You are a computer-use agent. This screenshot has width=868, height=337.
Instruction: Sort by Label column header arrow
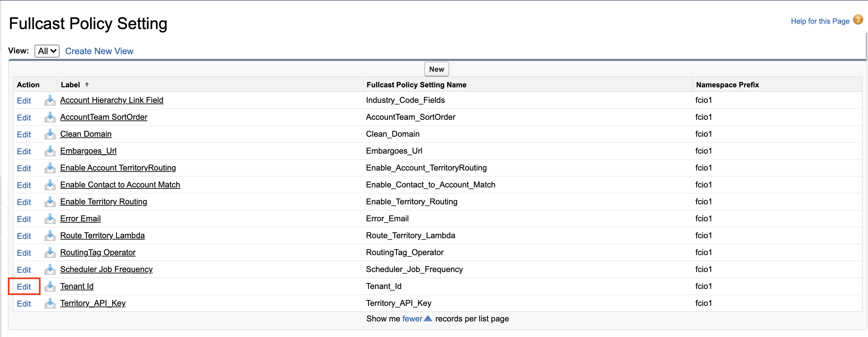[x=87, y=85]
